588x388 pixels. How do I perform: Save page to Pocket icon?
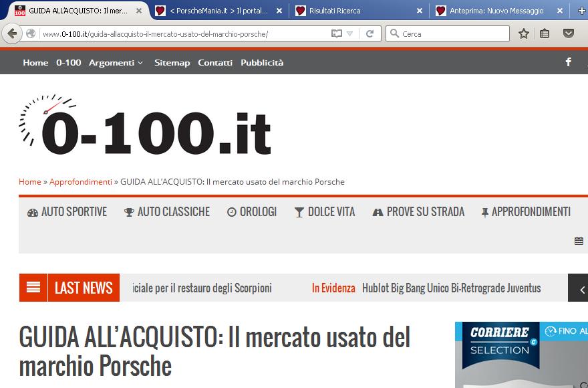click(569, 33)
